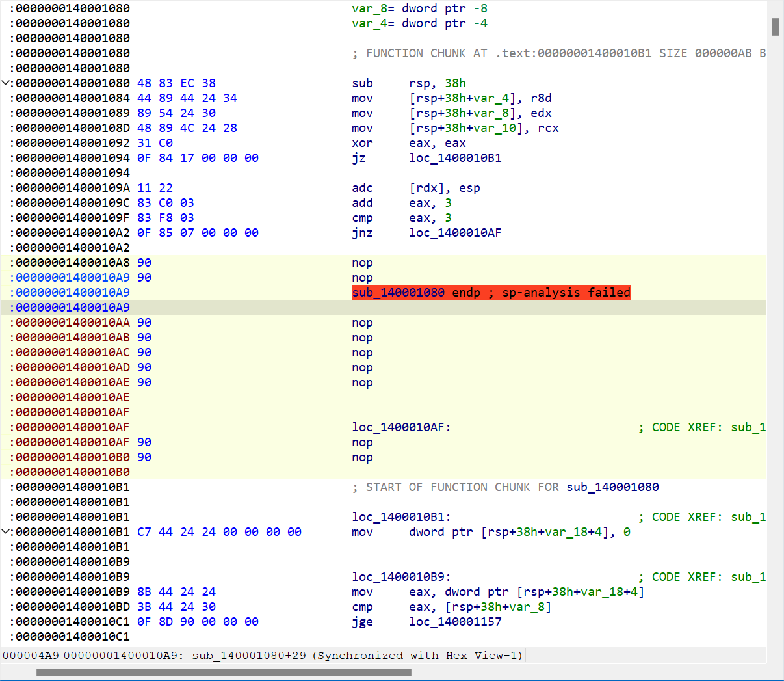Image resolution: width=784 pixels, height=681 pixels.
Task: Select 'mov [rsp+38h+var_4], r8d' instruction
Action: pos(452,98)
